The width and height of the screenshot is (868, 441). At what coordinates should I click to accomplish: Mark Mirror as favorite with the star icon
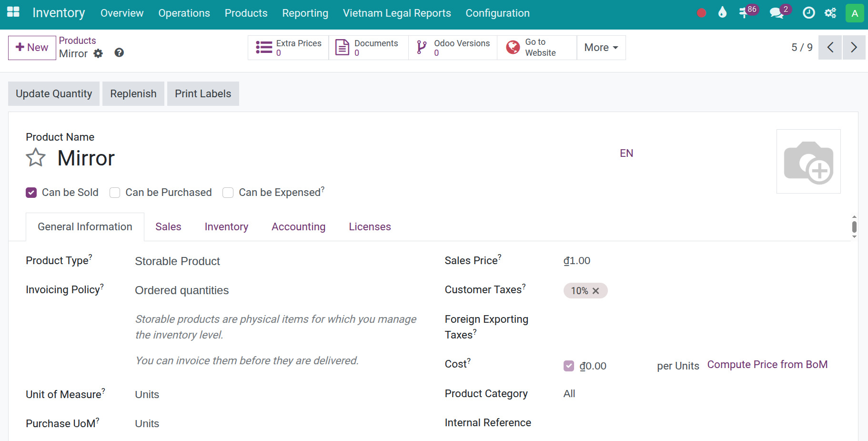(x=36, y=158)
